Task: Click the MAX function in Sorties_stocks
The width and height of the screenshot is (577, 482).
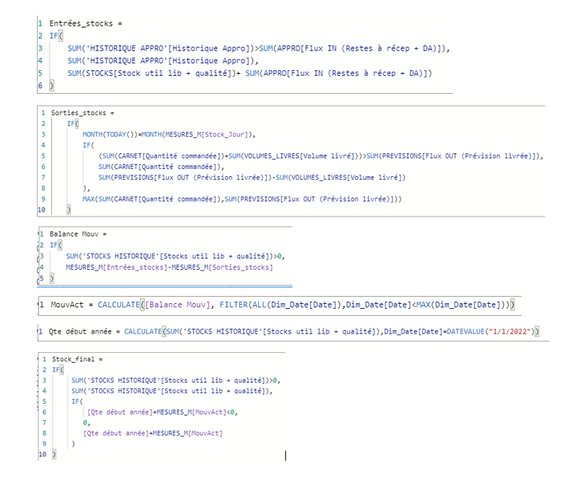Action: (x=88, y=199)
